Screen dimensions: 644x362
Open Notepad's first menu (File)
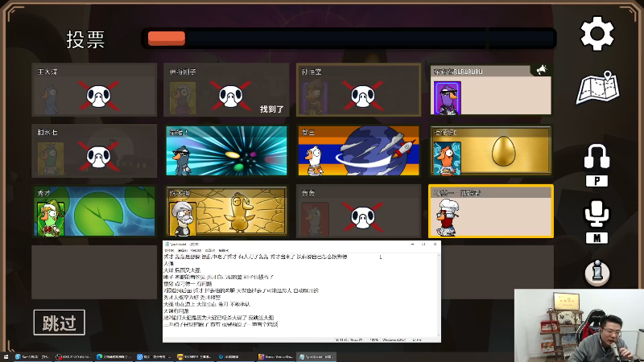(169, 250)
